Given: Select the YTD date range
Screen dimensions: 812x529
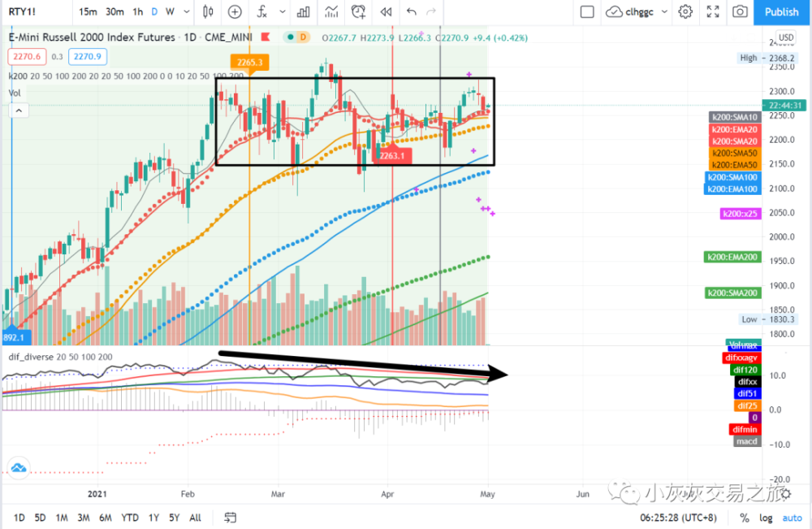Looking at the screenshot, I should pyautogui.click(x=129, y=518).
